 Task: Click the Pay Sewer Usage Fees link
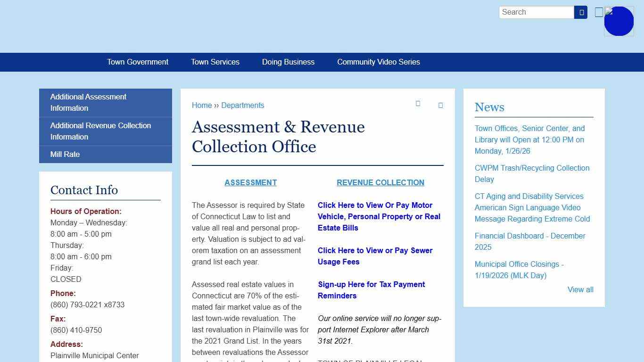click(x=375, y=256)
